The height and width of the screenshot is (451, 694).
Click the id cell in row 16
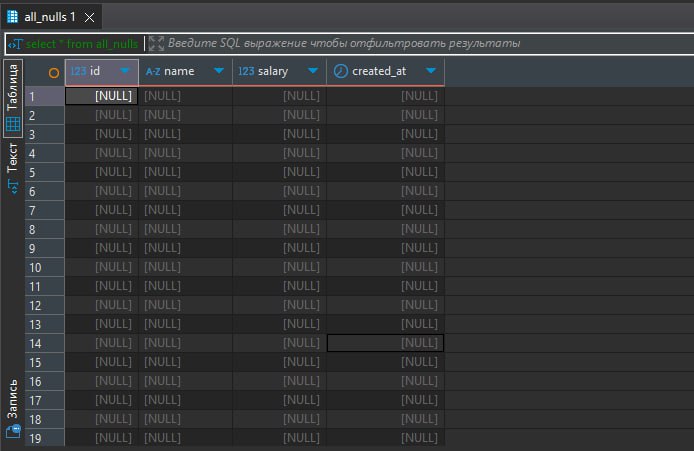point(102,381)
